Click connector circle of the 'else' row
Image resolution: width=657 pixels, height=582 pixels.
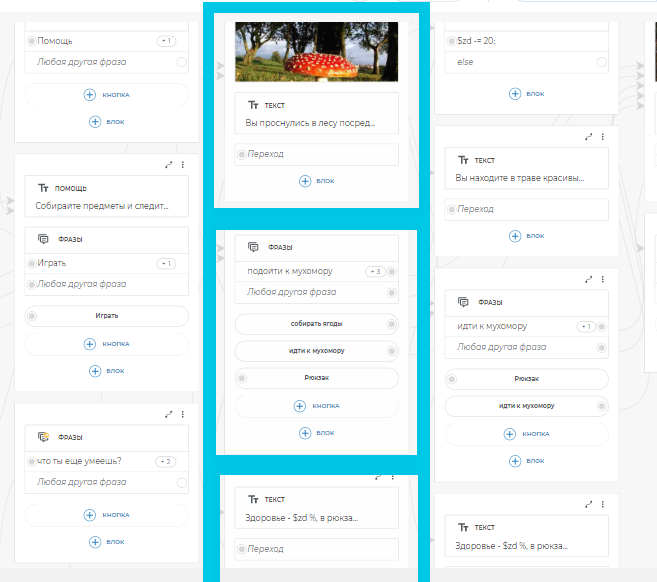pyautogui.click(x=602, y=62)
